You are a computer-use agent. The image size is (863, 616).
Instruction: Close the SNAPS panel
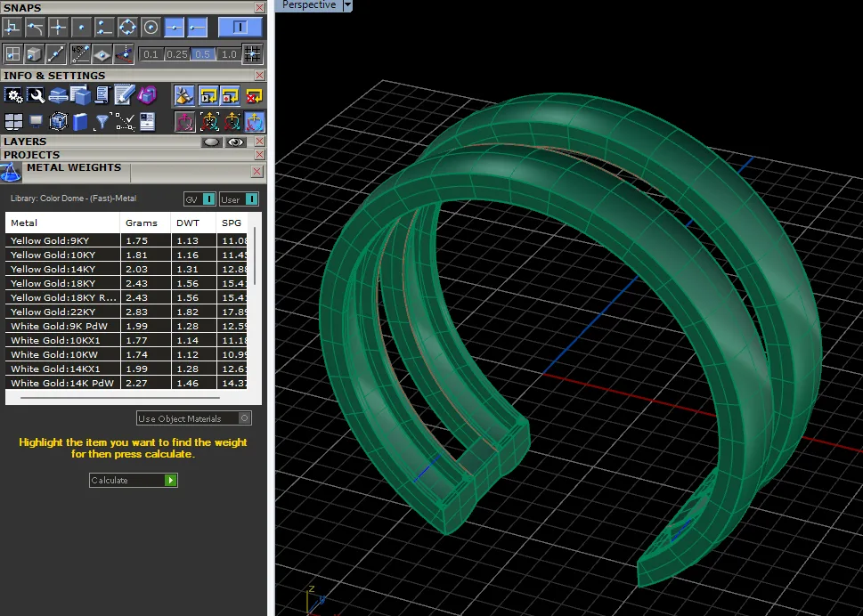(260, 7)
